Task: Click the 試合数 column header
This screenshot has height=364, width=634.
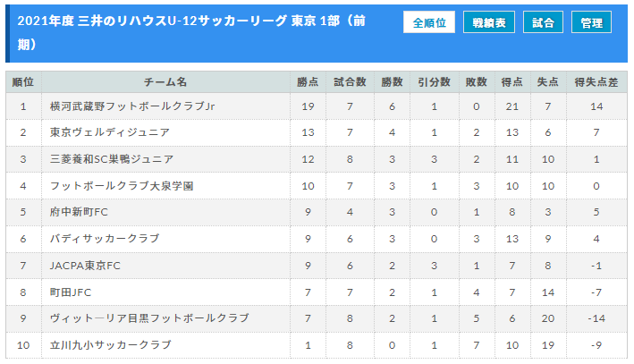Action: point(350,82)
